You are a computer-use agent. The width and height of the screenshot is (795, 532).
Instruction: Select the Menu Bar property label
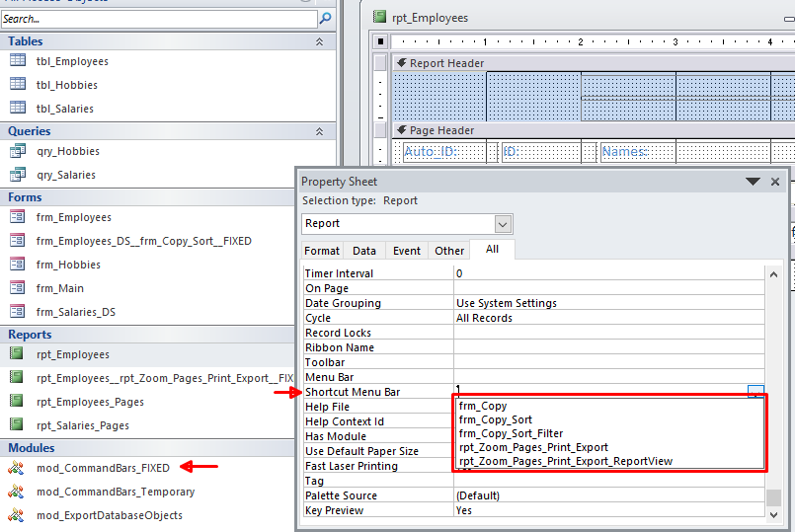pos(330,377)
